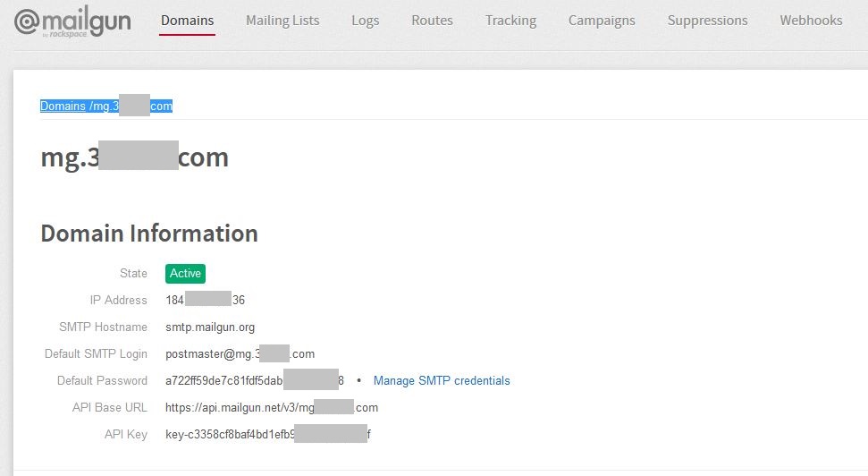The width and height of the screenshot is (868, 476).
Task: Click the Domain Information heading
Action: click(149, 234)
